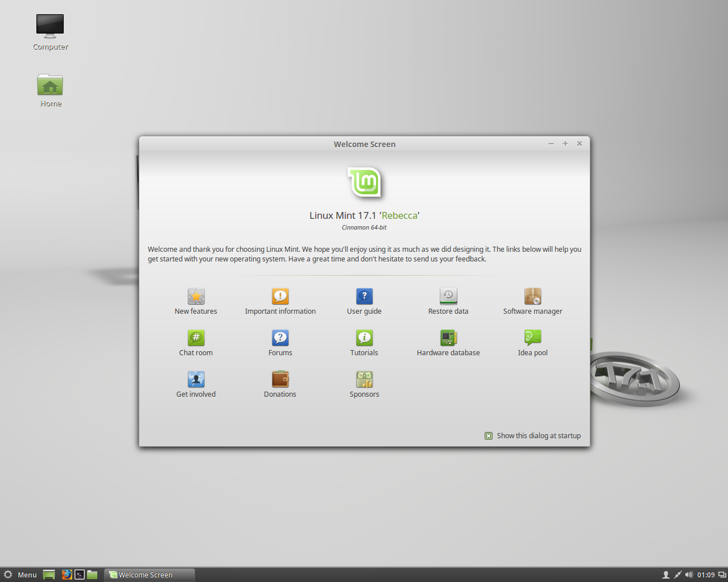Open the Menu button

point(20,575)
